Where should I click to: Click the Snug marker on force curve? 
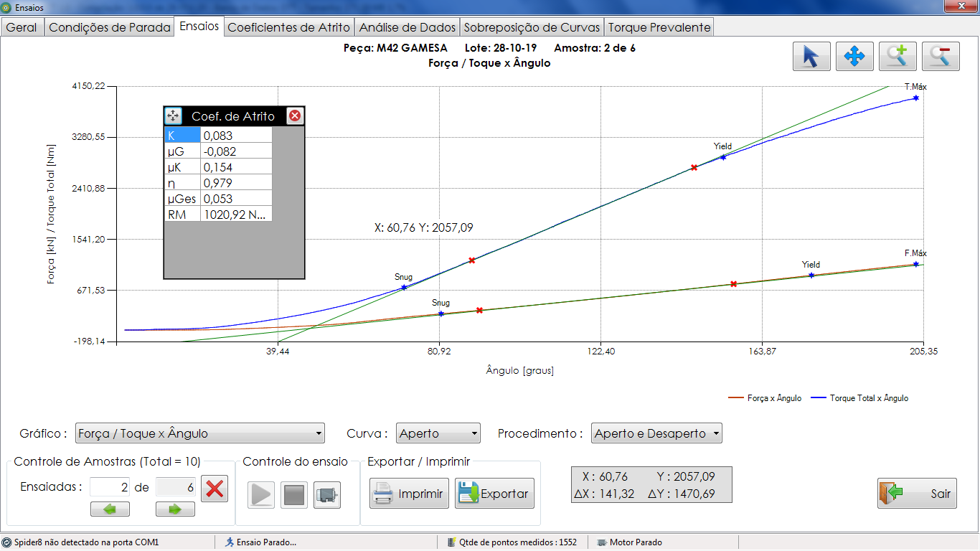tap(440, 314)
